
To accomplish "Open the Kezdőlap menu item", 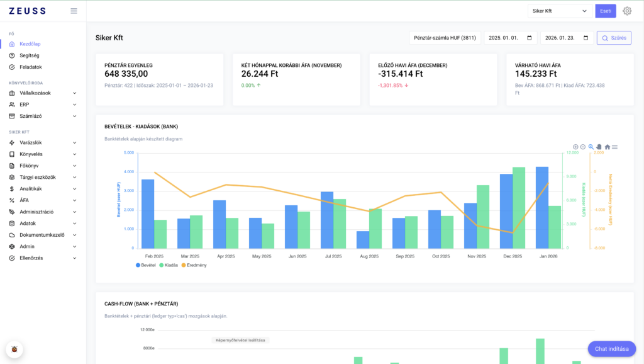I will (x=29, y=44).
